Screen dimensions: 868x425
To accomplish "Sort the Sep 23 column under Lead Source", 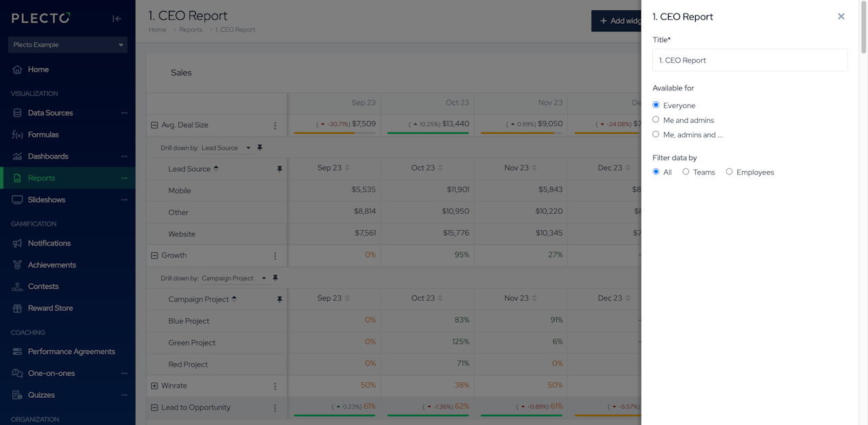I will pos(347,168).
